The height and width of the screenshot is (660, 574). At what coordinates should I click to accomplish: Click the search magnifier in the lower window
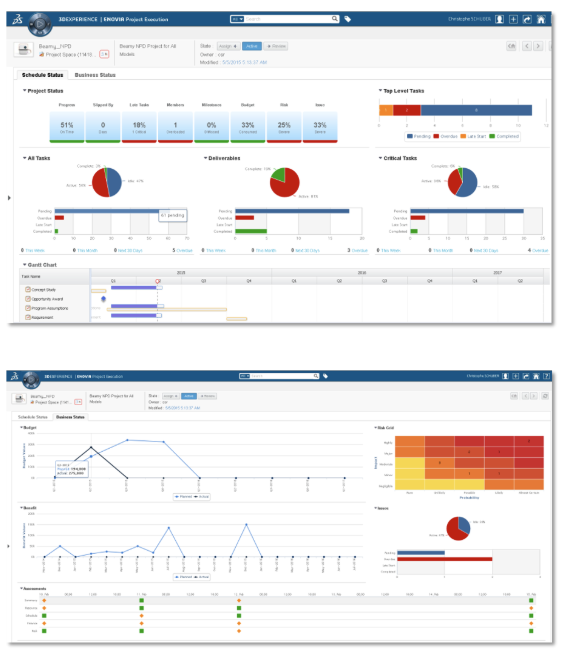click(316, 376)
